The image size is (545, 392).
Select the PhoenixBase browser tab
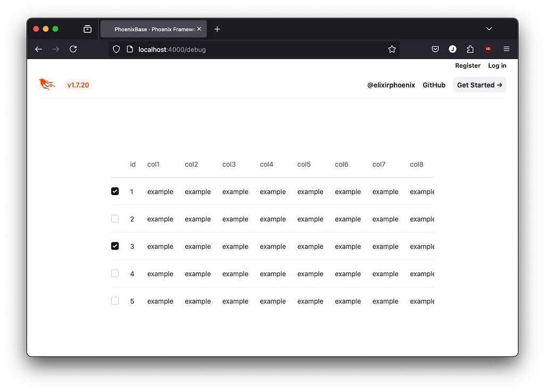click(152, 29)
